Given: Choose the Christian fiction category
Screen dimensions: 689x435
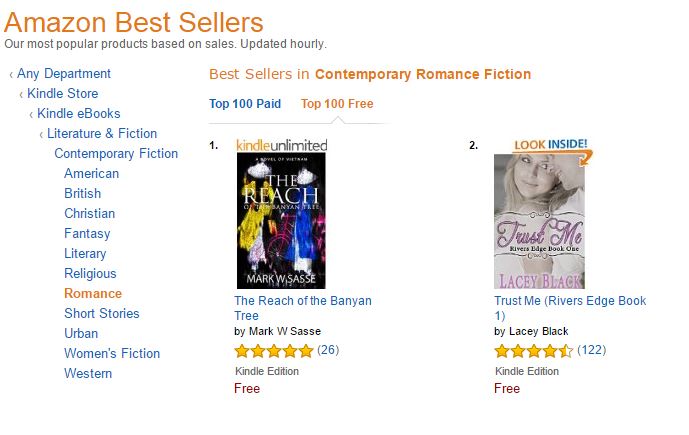Looking at the screenshot, I should [x=89, y=214].
